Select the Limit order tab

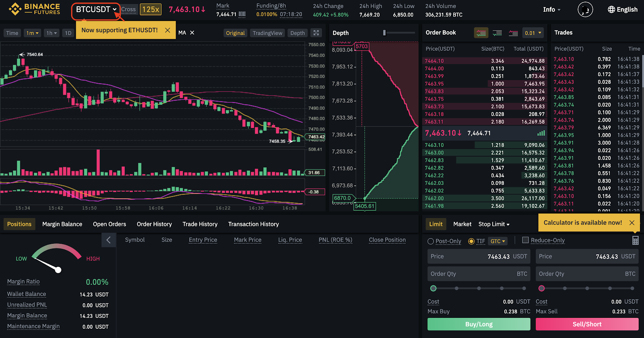pyautogui.click(x=436, y=224)
